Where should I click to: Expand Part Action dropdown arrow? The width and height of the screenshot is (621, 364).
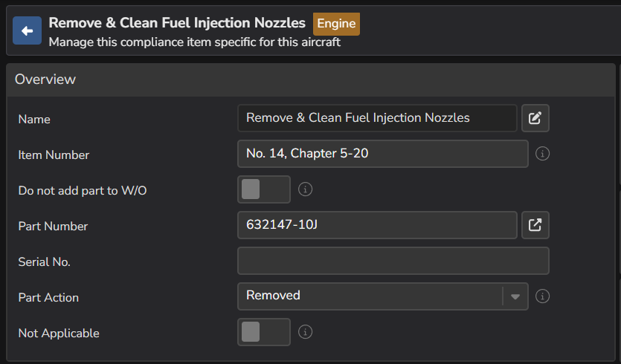point(515,296)
